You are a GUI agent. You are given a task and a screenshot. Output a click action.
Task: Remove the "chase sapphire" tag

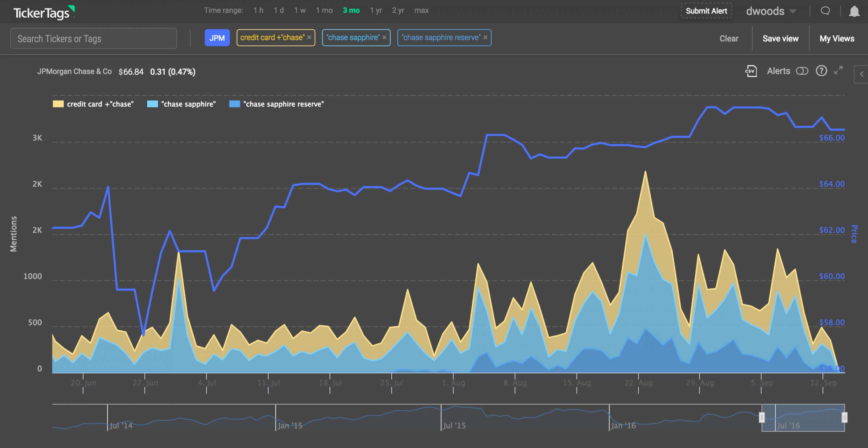coord(384,37)
